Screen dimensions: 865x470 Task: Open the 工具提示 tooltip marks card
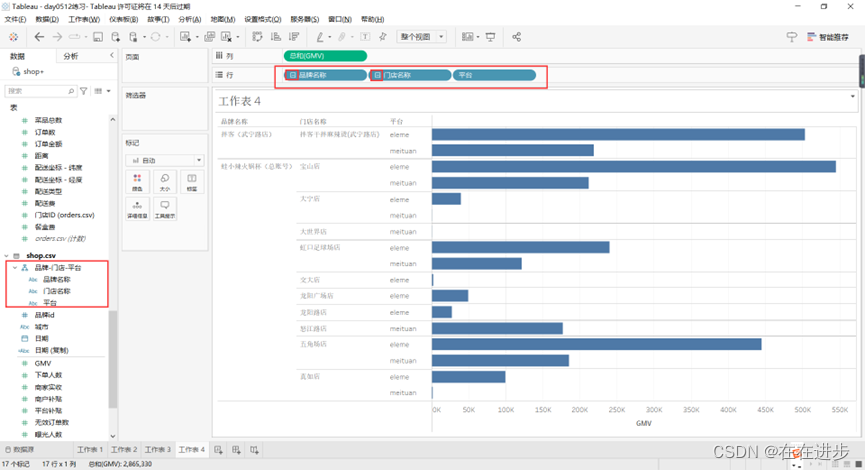coord(164,209)
